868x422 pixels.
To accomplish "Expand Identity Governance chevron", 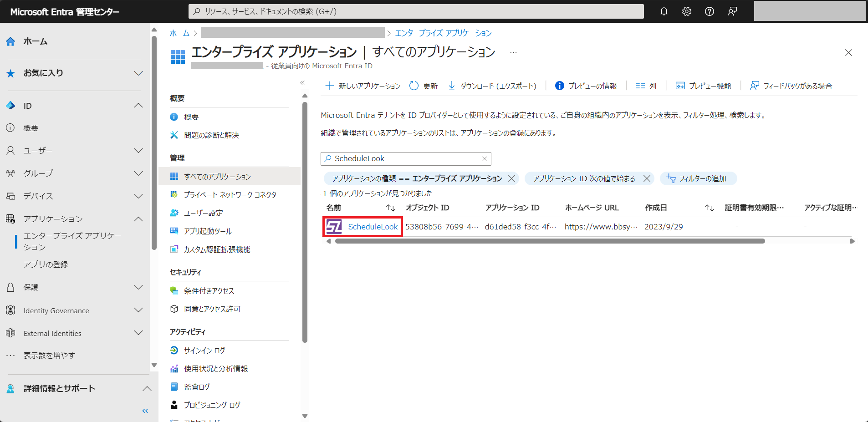I will 138,310.
